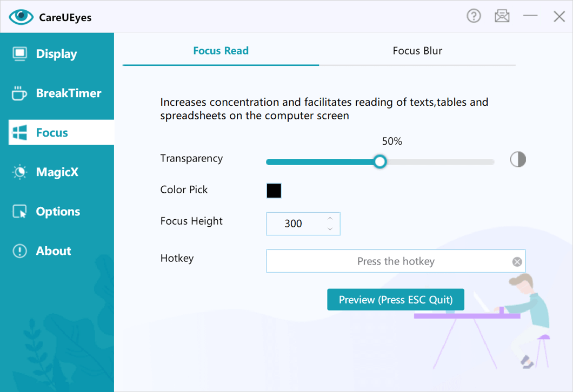573x392 pixels.
Task: Increase Focus Height with the up arrow
Action: pos(330,218)
